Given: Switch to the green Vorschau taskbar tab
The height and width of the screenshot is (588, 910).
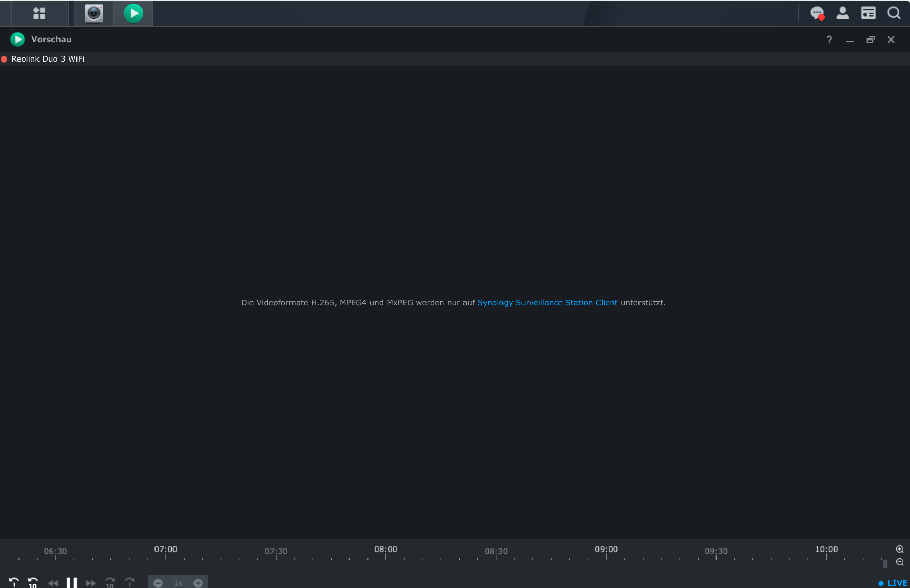Looking at the screenshot, I should click(x=133, y=13).
